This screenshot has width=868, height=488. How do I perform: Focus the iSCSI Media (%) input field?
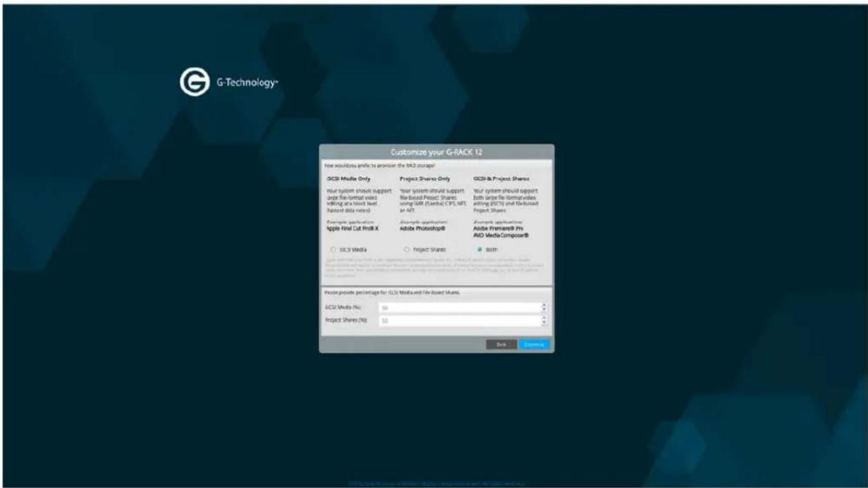point(460,308)
